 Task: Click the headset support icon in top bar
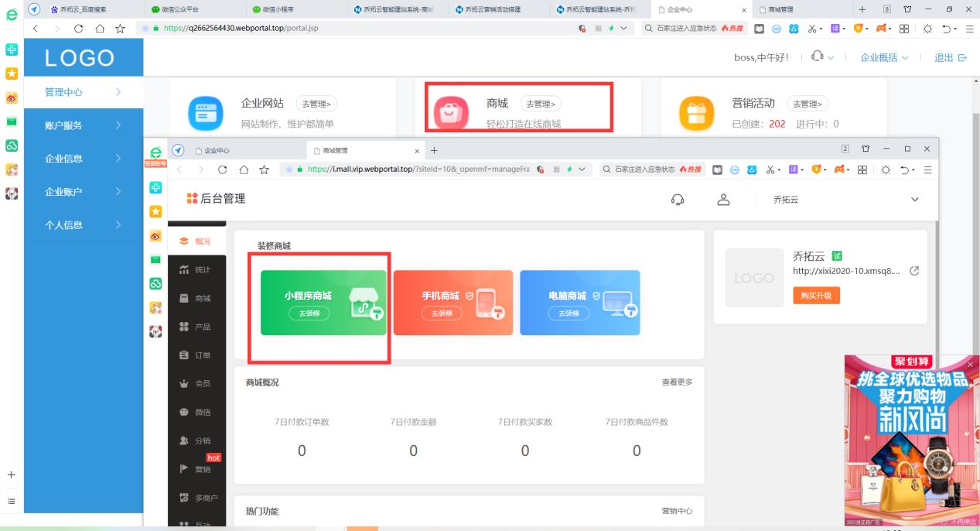pyautogui.click(x=678, y=199)
